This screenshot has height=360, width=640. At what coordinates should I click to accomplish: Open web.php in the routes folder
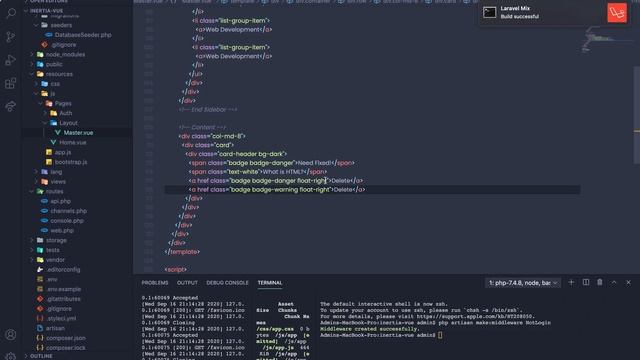(62, 231)
